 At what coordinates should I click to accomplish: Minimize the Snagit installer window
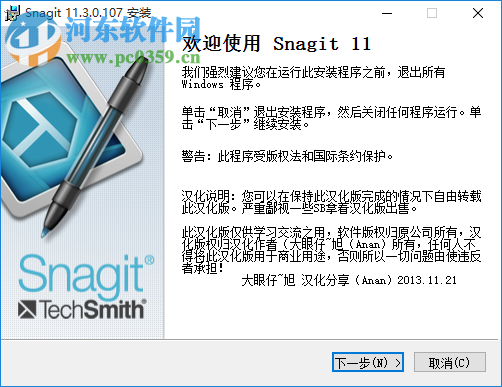[x=387, y=13]
